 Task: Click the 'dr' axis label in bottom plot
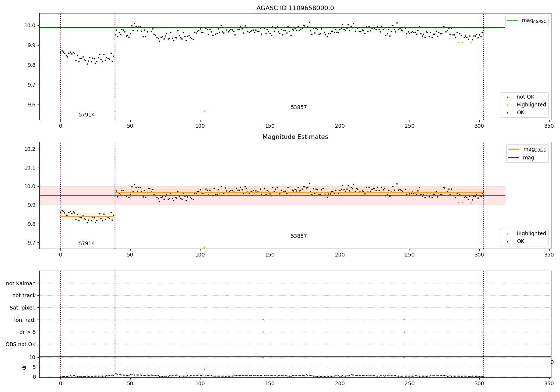point(24,367)
